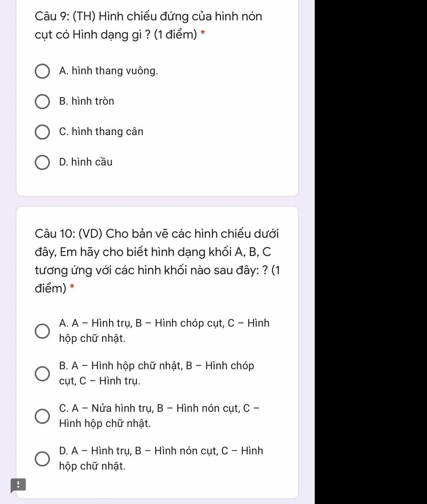Click the report problem exclamation icon
The image size is (427, 504).
point(18,485)
